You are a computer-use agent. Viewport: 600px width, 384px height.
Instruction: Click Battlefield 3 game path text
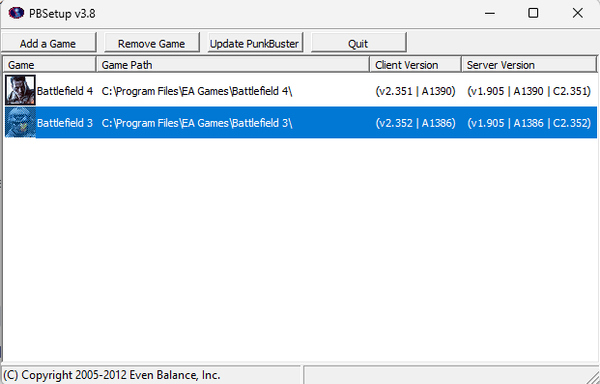tap(197, 123)
